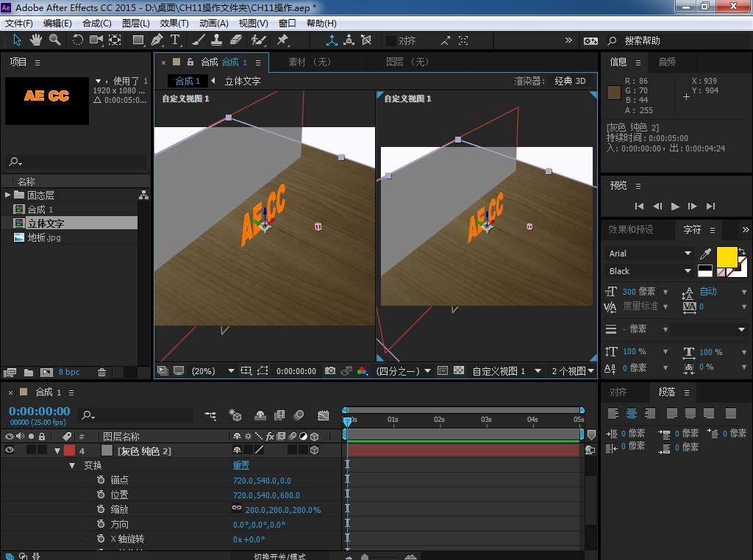The width and height of the screenshot is (753, 560).
Task: Select the Brush tool
Action: 199,40
